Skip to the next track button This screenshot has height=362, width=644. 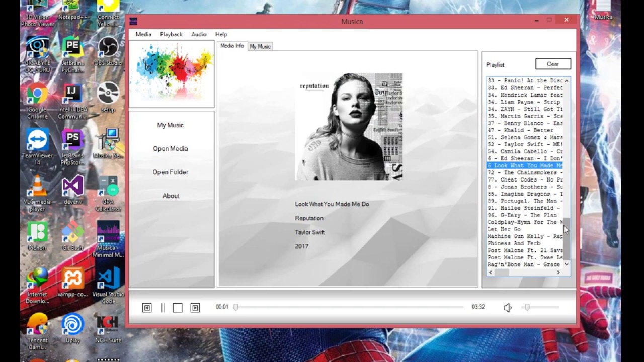coord(195,308)
